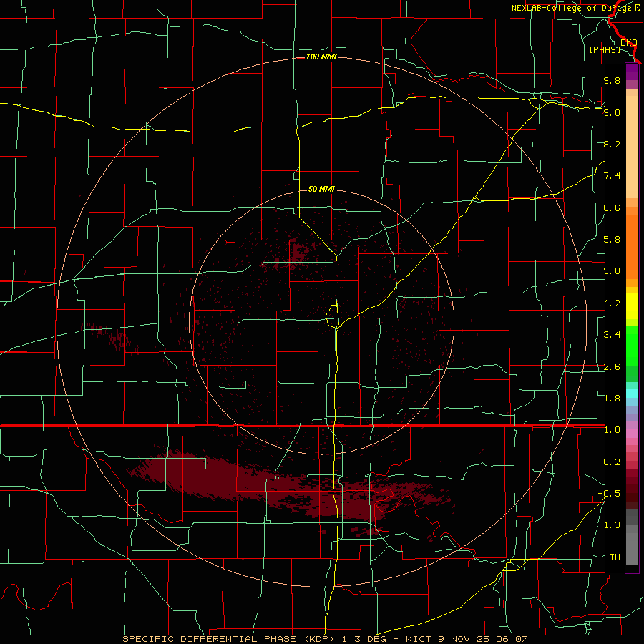Click the 0.2 scale value

coord(612,462)
